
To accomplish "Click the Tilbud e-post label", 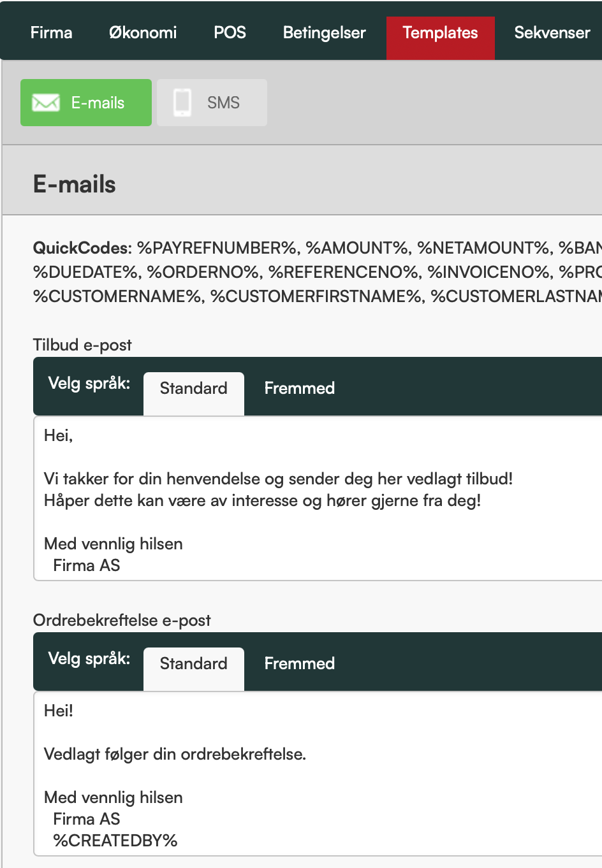I will pos(82,345).
